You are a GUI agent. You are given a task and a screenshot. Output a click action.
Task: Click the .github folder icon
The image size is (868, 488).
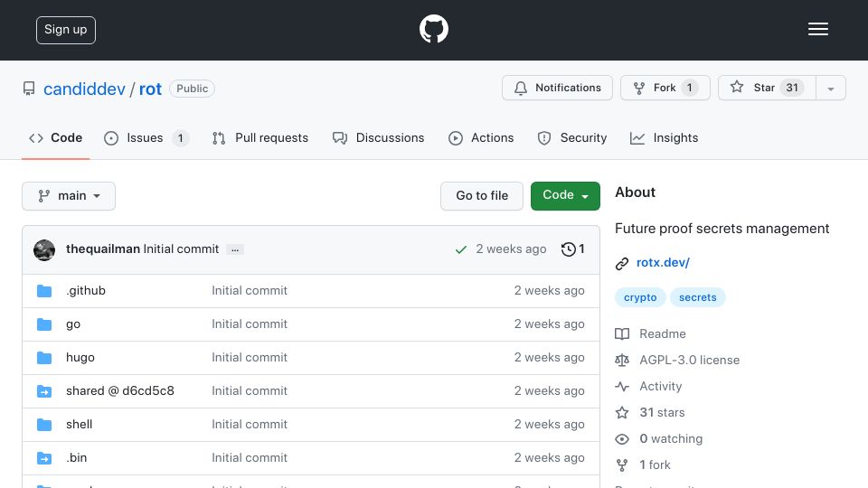pyautogui.click(x=44, y=291)
